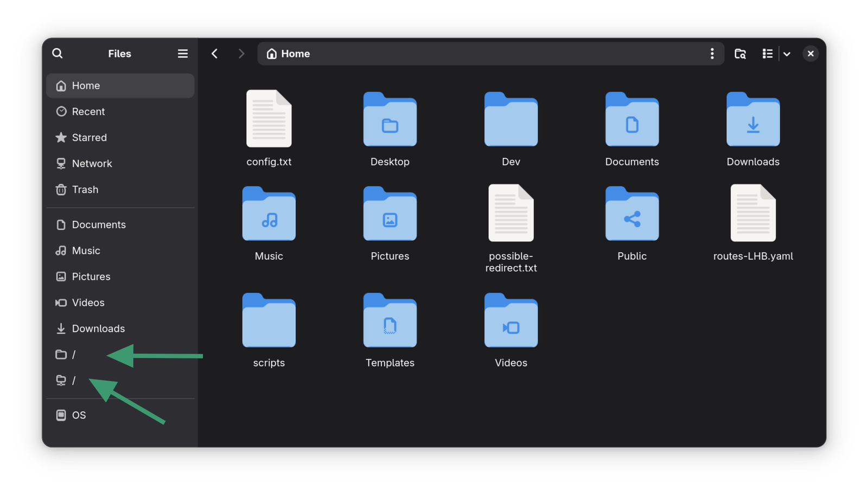
Task: Open Recent files from the sidebar
Action: (x=88, y=111)
